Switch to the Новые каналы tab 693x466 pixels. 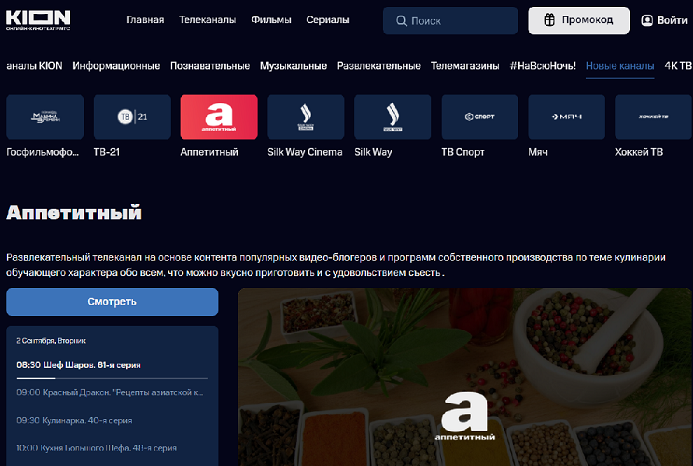[620, 66]
